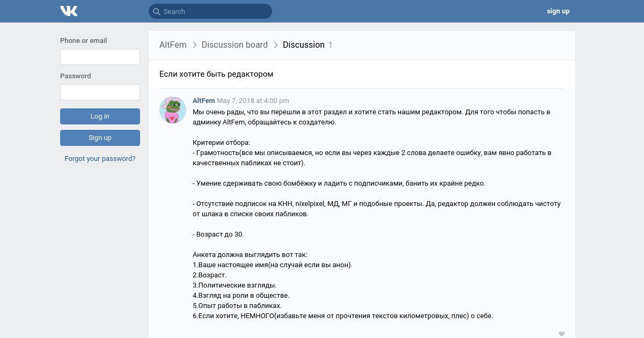
Task: Click the line "Анкета должна выглядить вот так:"
Action: (250, 255)
